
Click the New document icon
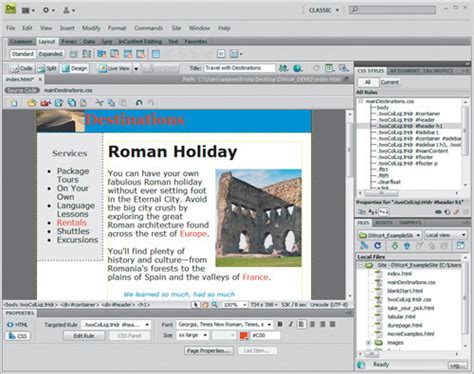14,103
